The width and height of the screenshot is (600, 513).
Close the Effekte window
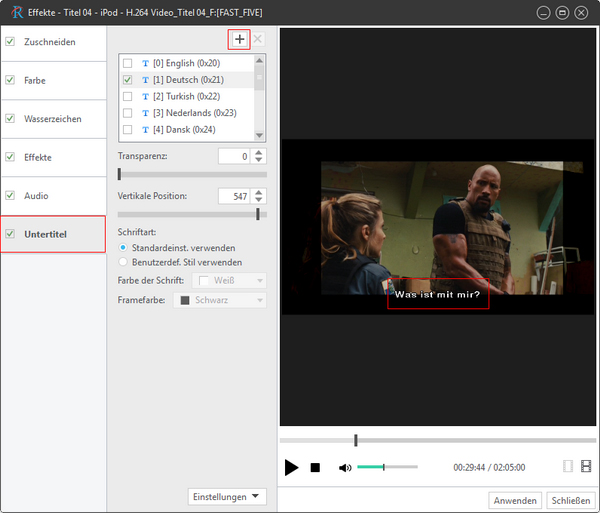tap(581, 13)
